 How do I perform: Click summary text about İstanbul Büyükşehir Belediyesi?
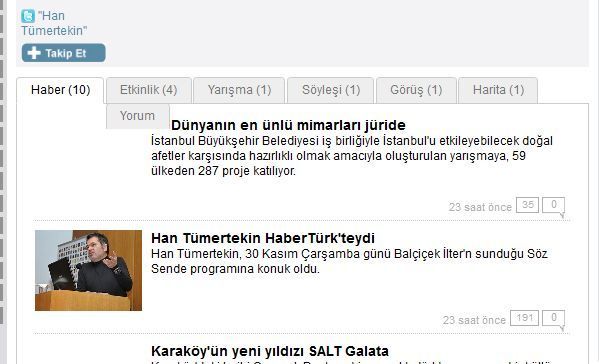(352, 156)
